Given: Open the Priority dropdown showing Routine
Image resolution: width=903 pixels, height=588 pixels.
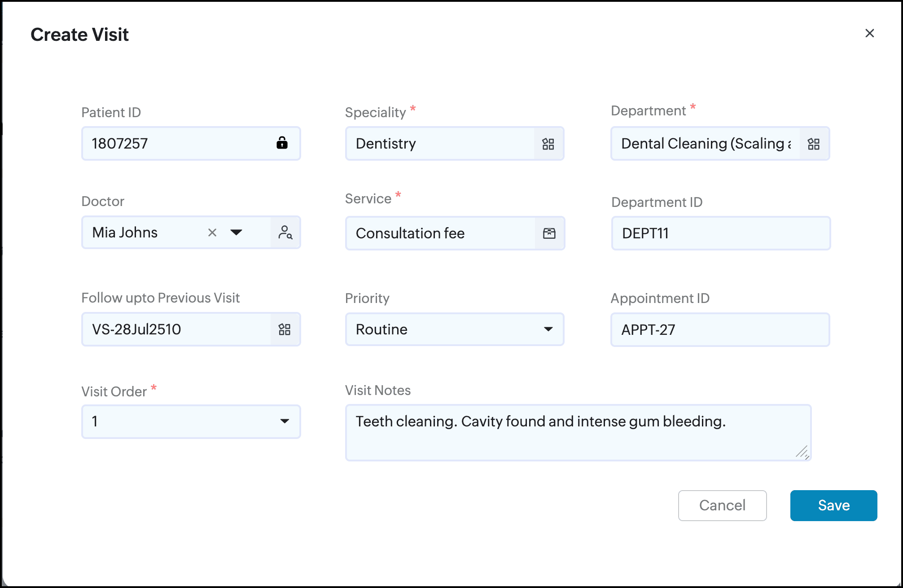Looking at the screenshot, I should [454, 329].
